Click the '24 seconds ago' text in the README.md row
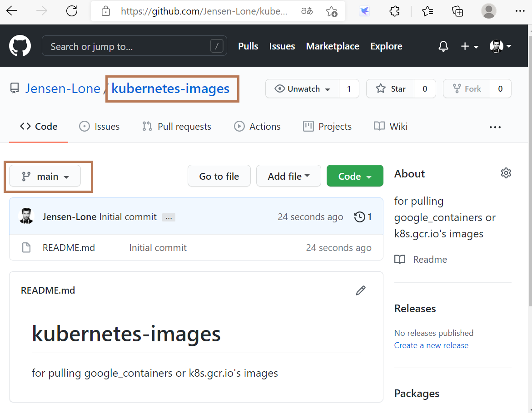 tap(338, 248)
